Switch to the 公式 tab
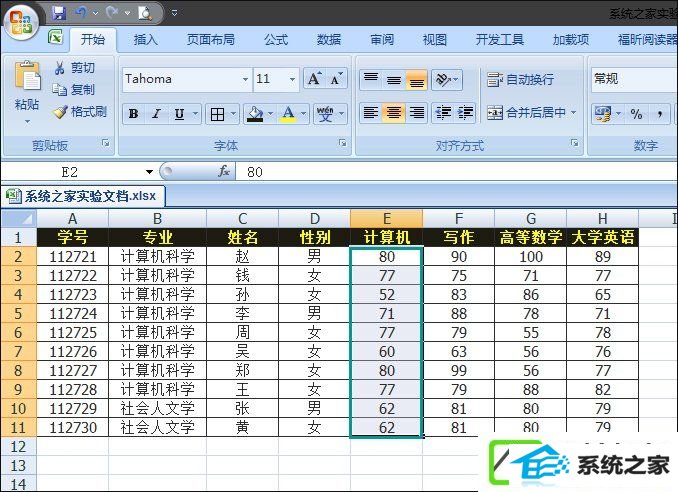The width and height of the screenshot is (678, 492). [x=276, y=40]
